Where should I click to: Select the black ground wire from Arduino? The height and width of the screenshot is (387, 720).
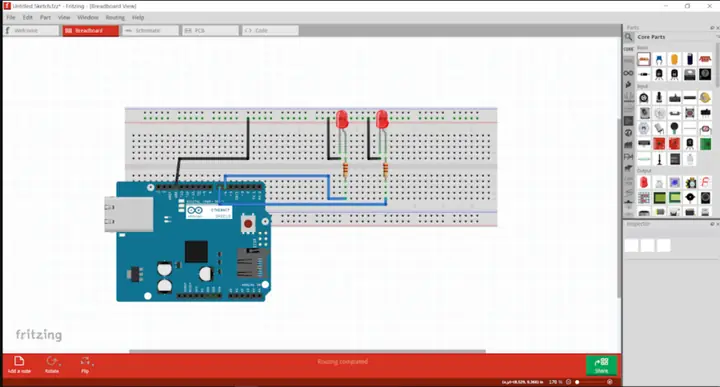point(212,158)
